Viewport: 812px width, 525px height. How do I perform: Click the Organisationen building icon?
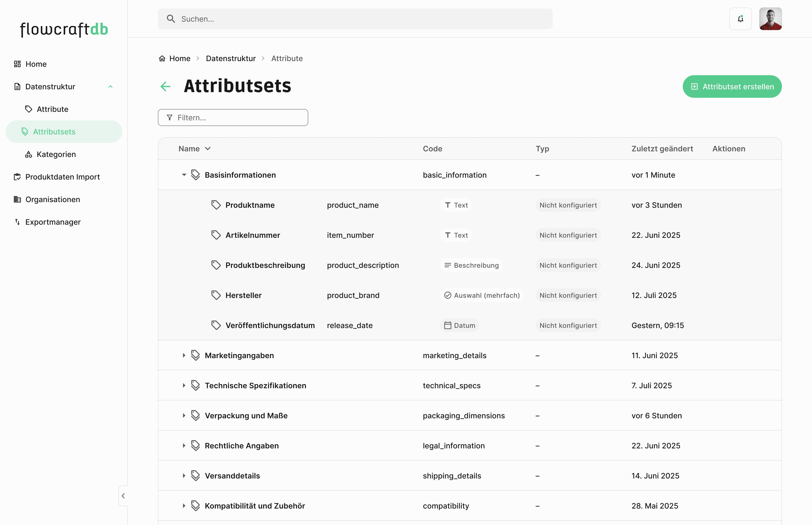[x=17, y=200]
